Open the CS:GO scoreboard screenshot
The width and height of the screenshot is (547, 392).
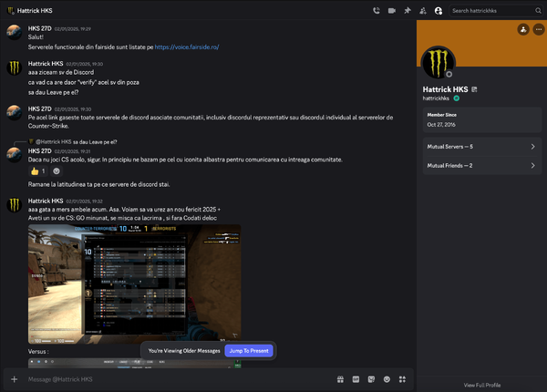tap(134, 284)
